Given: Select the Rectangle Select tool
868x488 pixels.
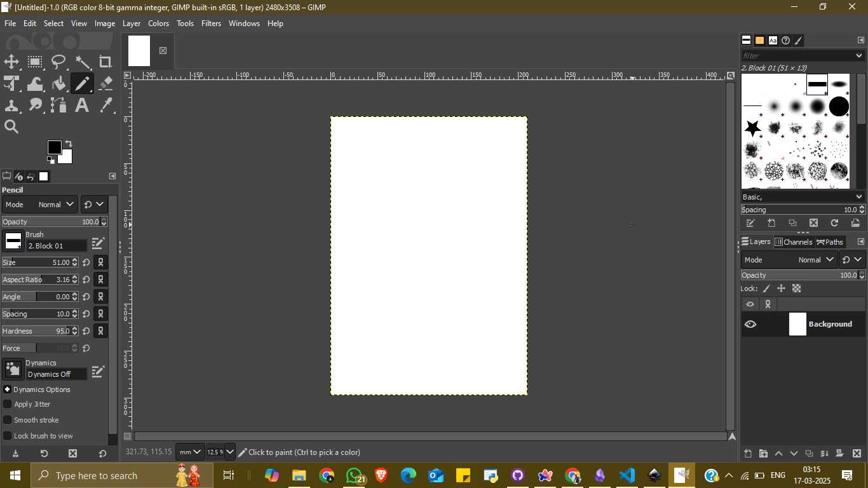Looking at the screenshot, I should 35,62.
